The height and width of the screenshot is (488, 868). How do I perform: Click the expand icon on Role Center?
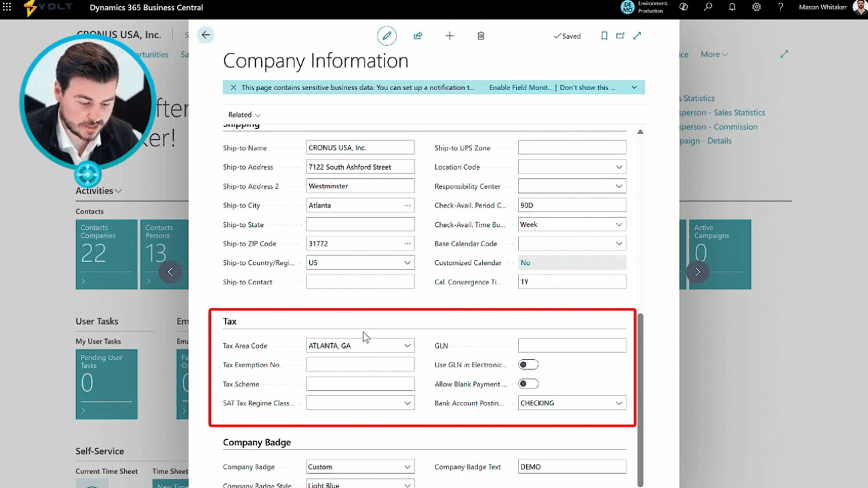point(784,54)
